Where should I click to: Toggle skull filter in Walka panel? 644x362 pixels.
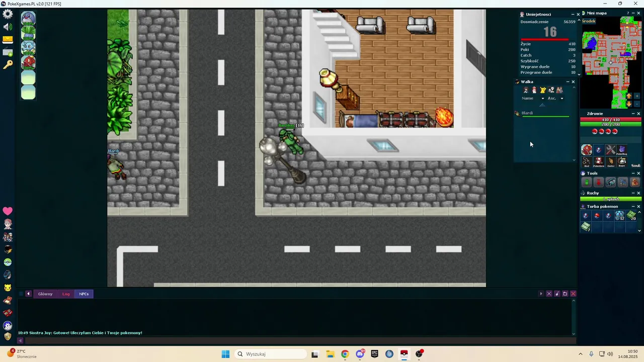tap(551, 90)
